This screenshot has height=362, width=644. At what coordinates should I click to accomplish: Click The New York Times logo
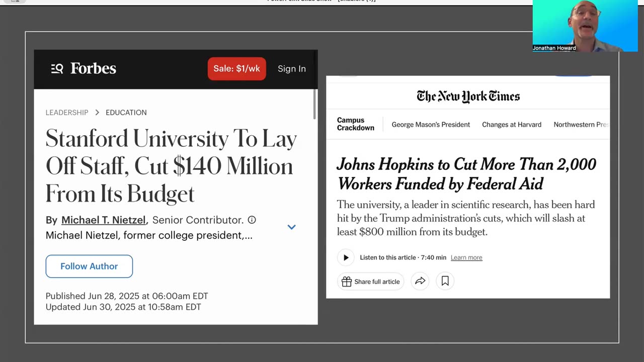coord(468,96)
